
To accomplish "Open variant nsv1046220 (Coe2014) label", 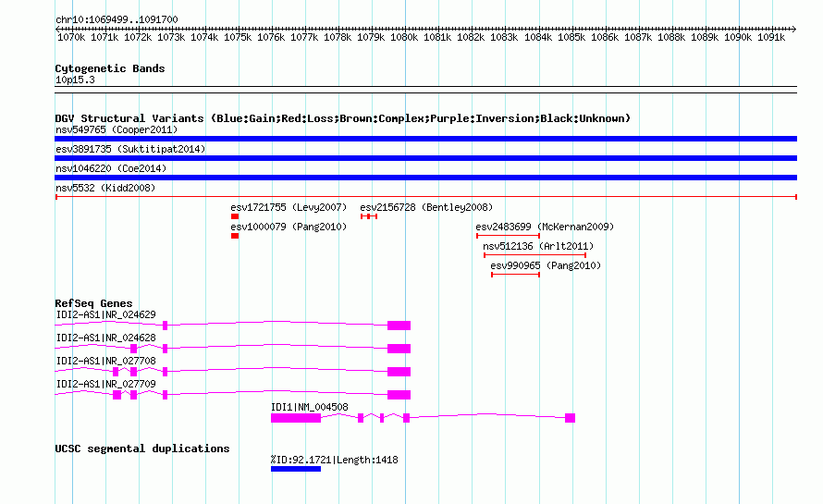I will [111, 168].
